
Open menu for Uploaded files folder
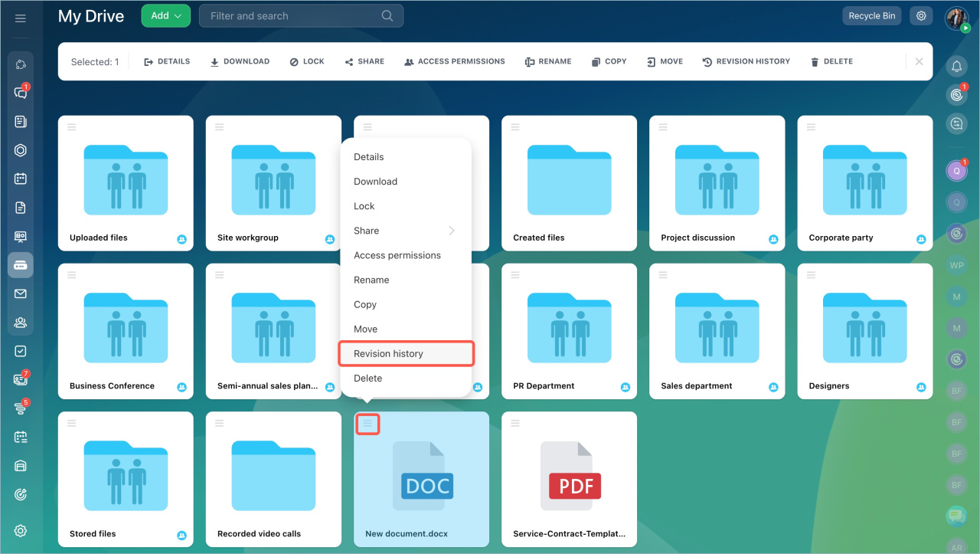pyautogui.click(x=72, y=127)
